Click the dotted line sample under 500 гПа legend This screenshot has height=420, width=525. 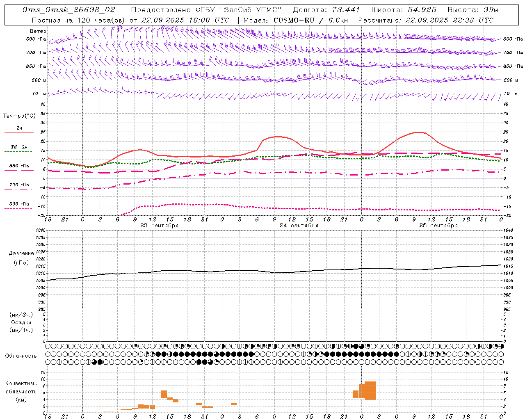tap(18, 209)
